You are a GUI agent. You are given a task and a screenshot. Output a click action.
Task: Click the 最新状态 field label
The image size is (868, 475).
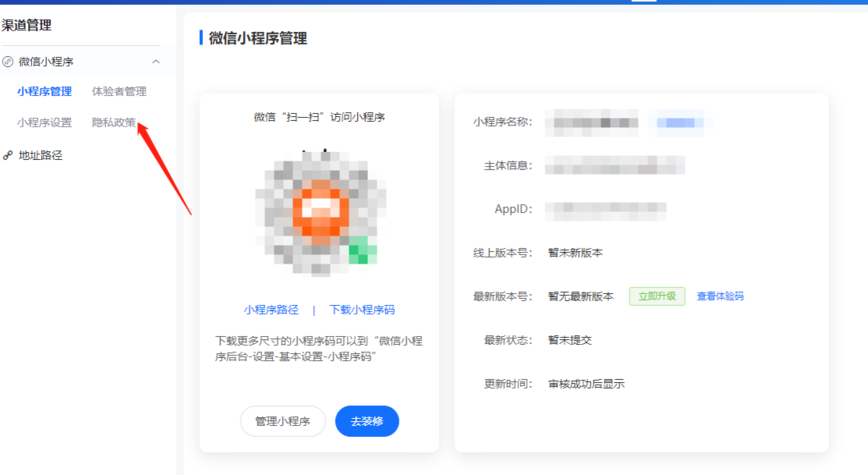(508, 340)
